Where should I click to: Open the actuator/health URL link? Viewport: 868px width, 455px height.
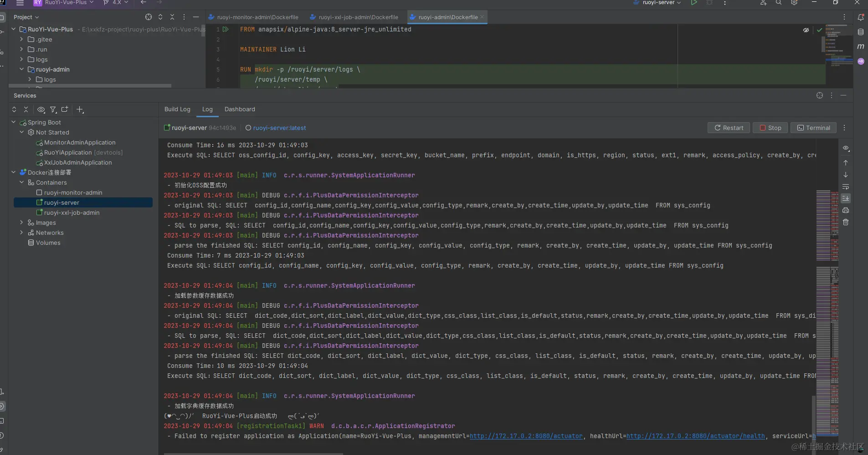point(696,436)
